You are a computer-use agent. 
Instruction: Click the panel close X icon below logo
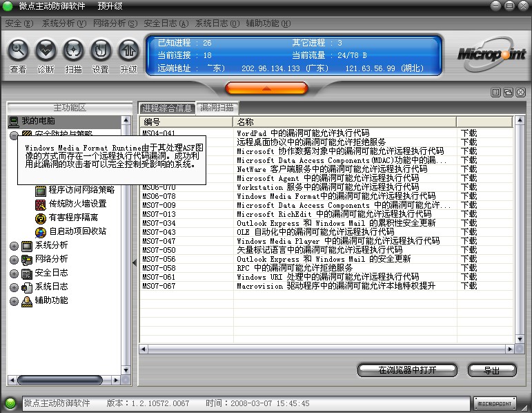(x=521, y=92)
